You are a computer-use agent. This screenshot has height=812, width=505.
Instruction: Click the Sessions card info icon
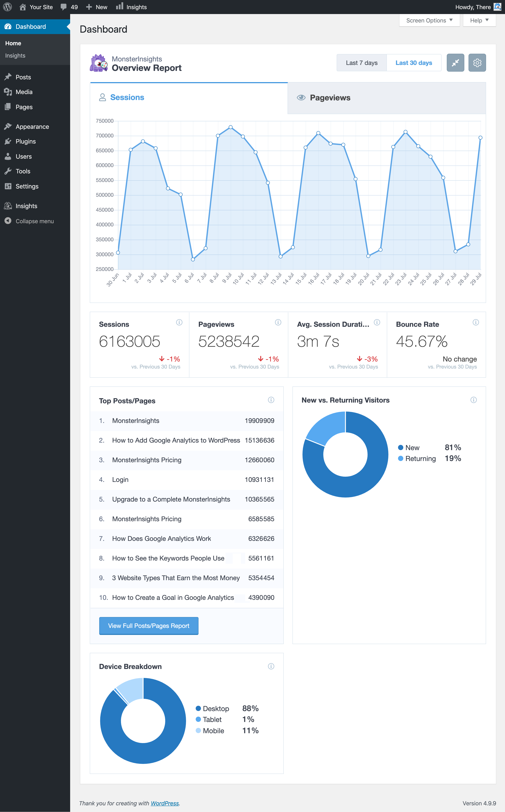[x=179, y=322]
